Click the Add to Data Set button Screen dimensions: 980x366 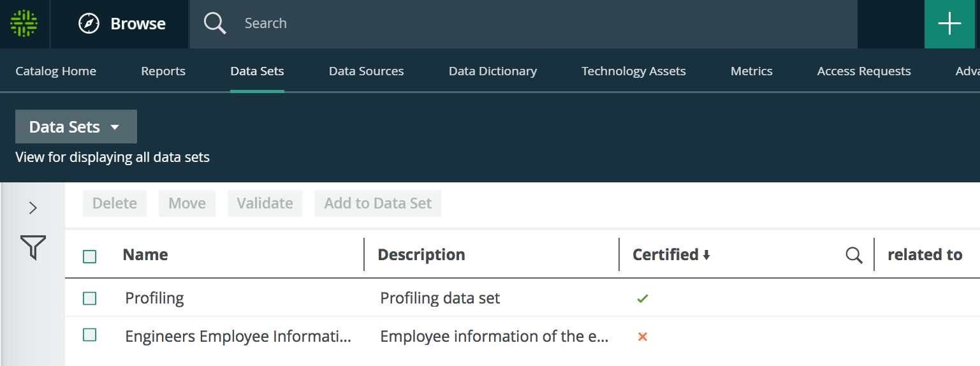tap(377, 203)
